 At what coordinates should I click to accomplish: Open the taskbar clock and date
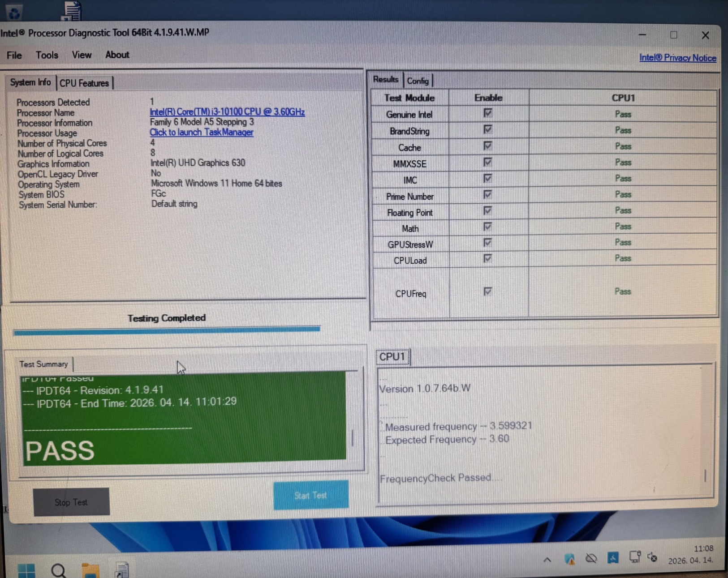click(691, 554)
